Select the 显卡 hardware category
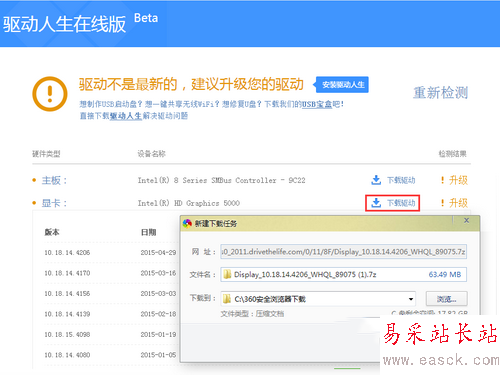 tap(54, 203)
